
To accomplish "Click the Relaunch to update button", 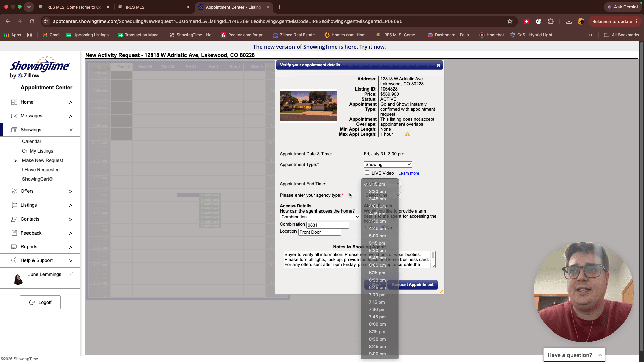I will click(x=614, y=21).
